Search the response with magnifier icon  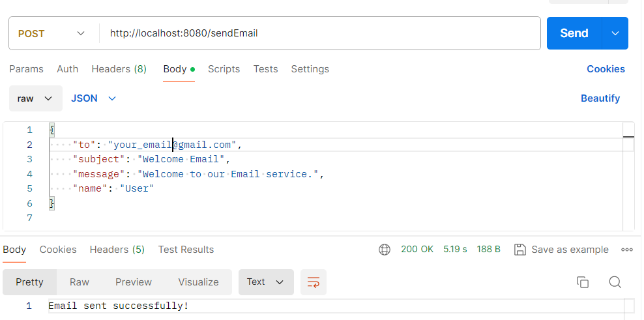pyautogui.click(x=615, y=282)
